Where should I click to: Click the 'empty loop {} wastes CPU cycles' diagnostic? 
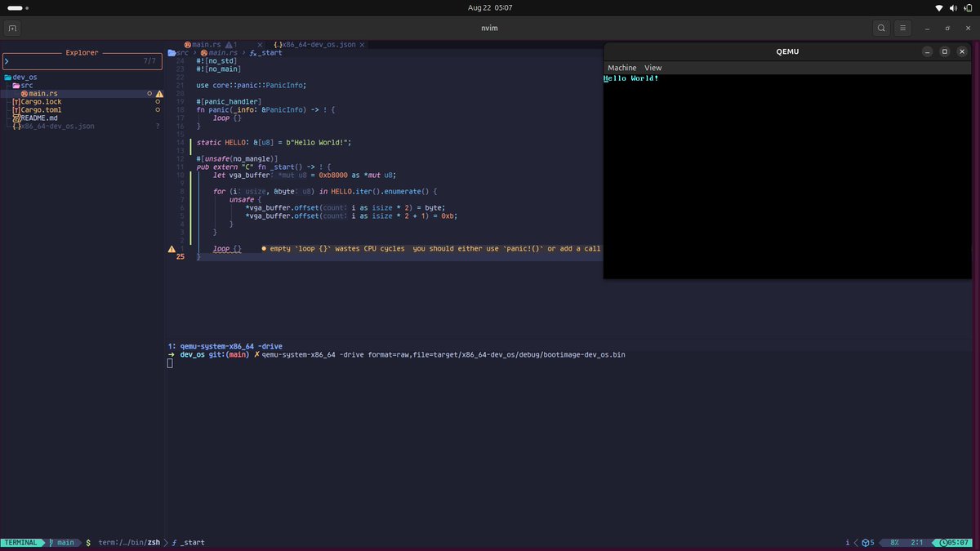coord(432,248)
